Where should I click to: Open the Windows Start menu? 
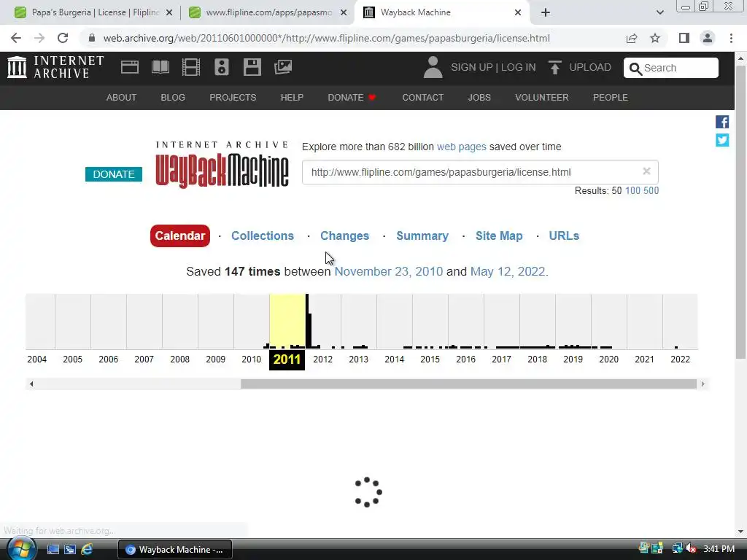click(21, 549)
